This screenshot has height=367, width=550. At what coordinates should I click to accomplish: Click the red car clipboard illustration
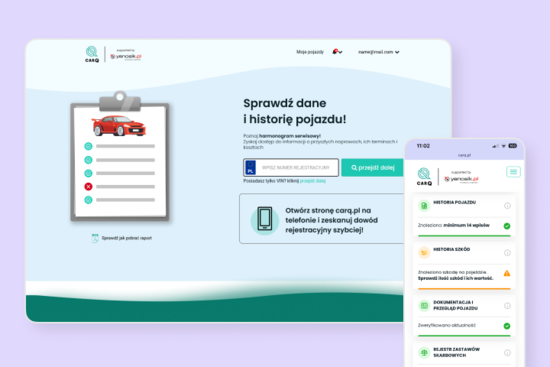click(x=120, y=156)
